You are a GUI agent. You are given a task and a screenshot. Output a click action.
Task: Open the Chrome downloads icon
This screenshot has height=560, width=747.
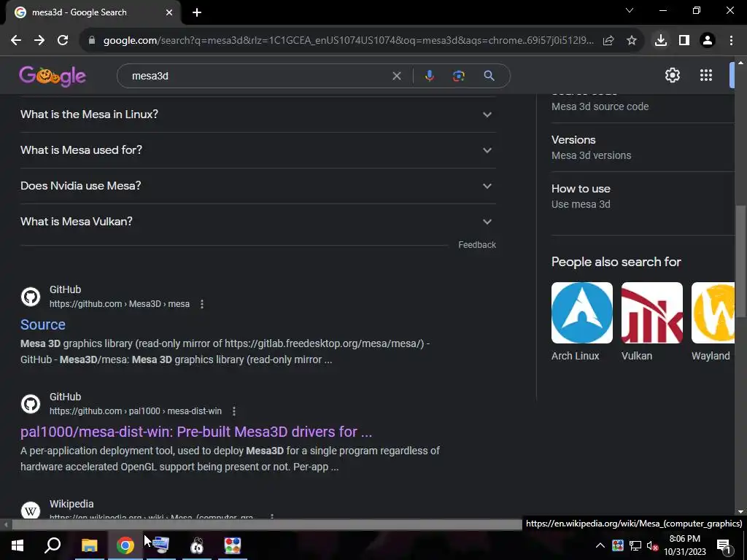coord(661,41)
